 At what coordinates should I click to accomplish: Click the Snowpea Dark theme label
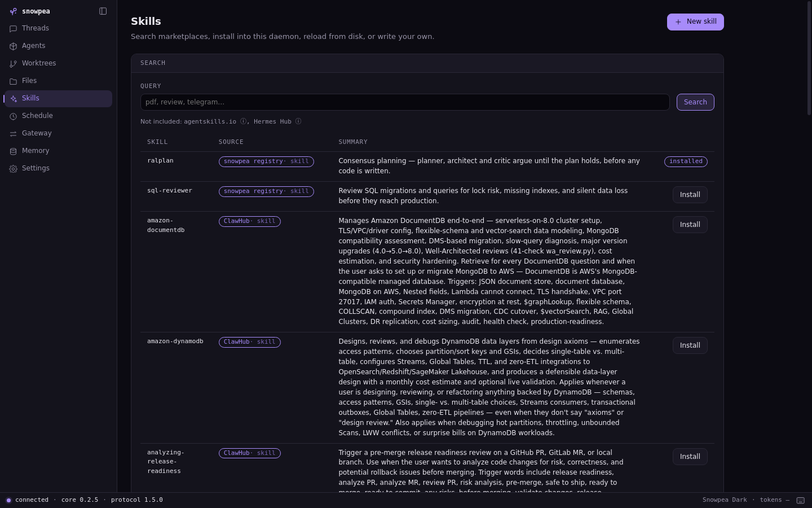(x=725, y=500)
